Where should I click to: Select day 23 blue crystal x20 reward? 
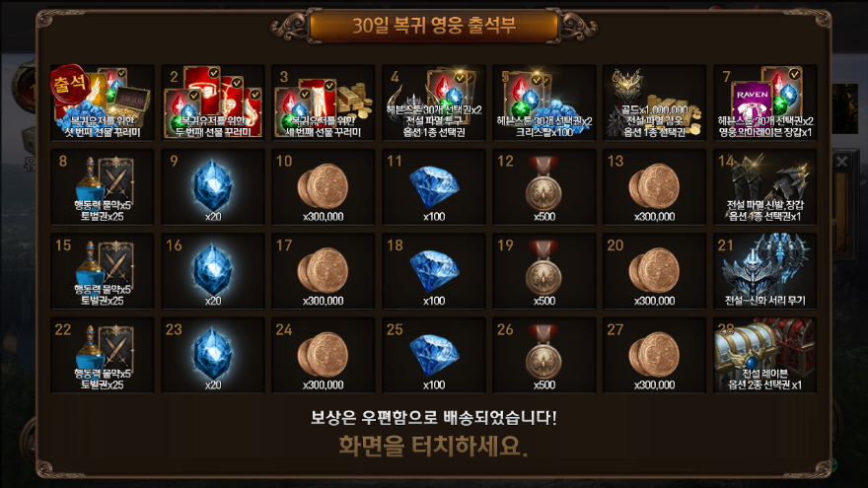click(x=213, y=355)
